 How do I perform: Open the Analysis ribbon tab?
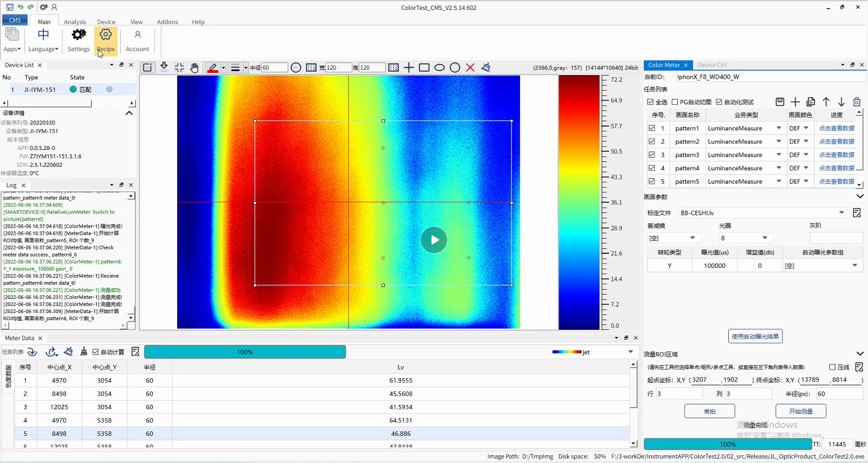75,22
